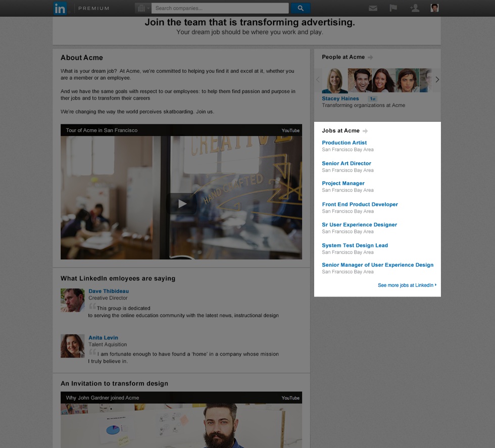Select the long-haired man's photo thumbnail
Viewport: 495px width, 448px height.
coord(407,80)
